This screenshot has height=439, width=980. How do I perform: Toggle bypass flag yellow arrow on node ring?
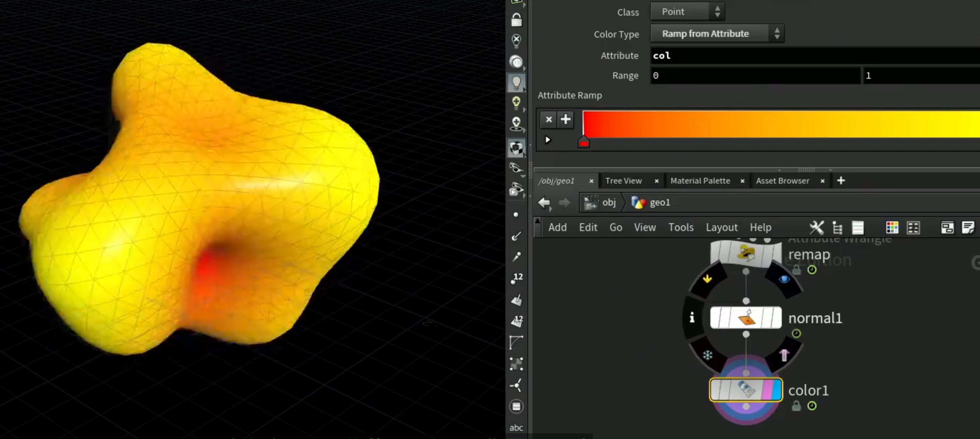coord(707,279)
